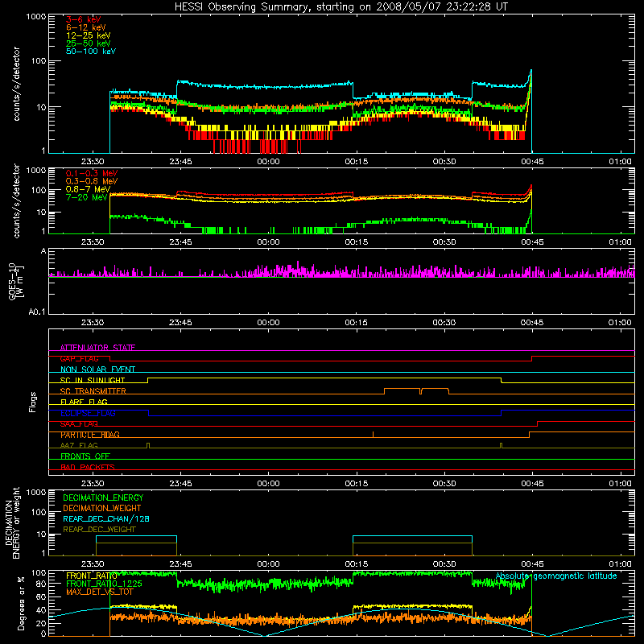The height and width of the screenshot is (644, 644).
Task: Click the red 0.1-0.3 MeV legend label
Action: [x=92, y=173]
